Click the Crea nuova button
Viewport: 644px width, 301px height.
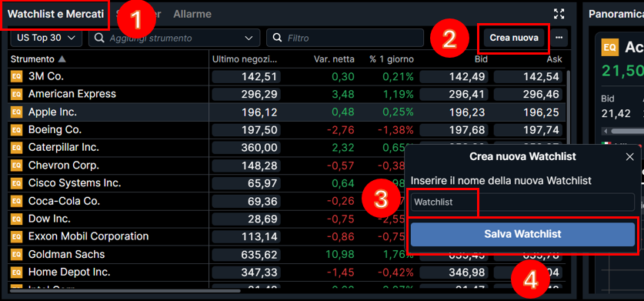[x=514, y=38]
